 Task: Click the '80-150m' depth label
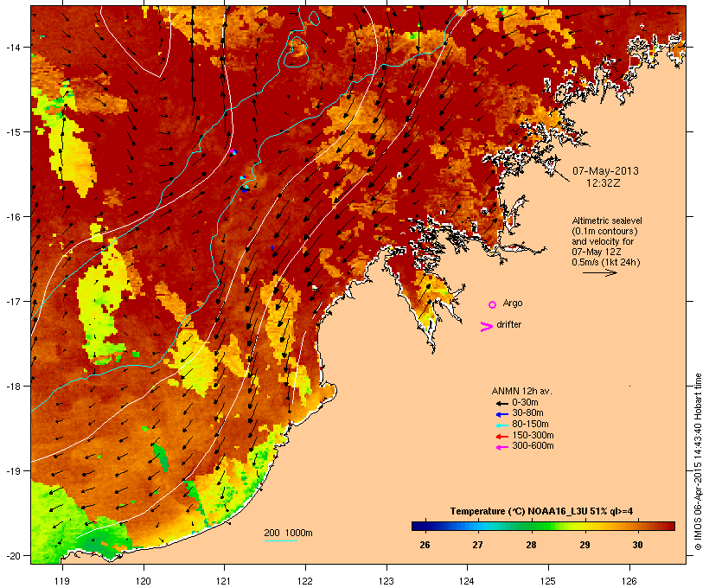[x=530, y=425]
